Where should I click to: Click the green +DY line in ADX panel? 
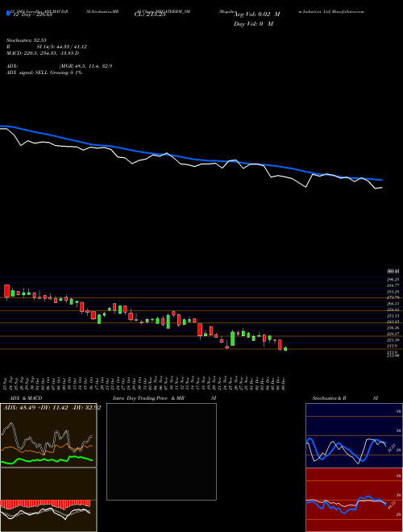tap(47, 460)
